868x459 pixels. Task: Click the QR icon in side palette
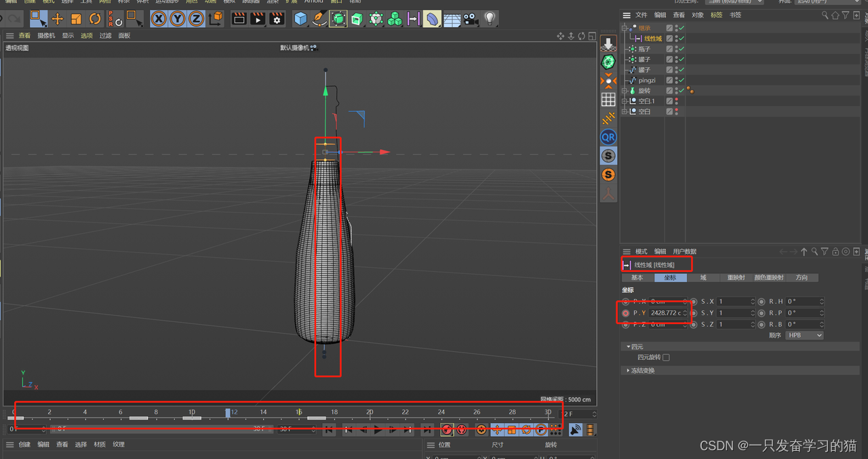[608, 137]
